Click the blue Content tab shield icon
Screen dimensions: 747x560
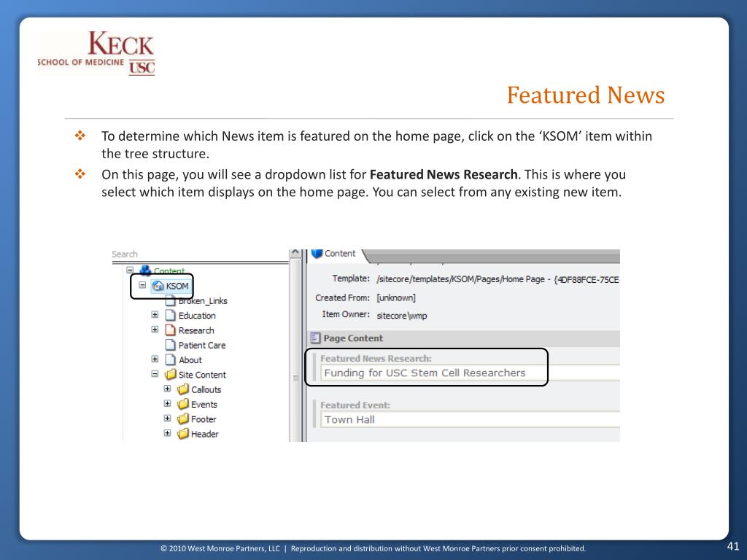pyautogui.click(x=317, y=254)
